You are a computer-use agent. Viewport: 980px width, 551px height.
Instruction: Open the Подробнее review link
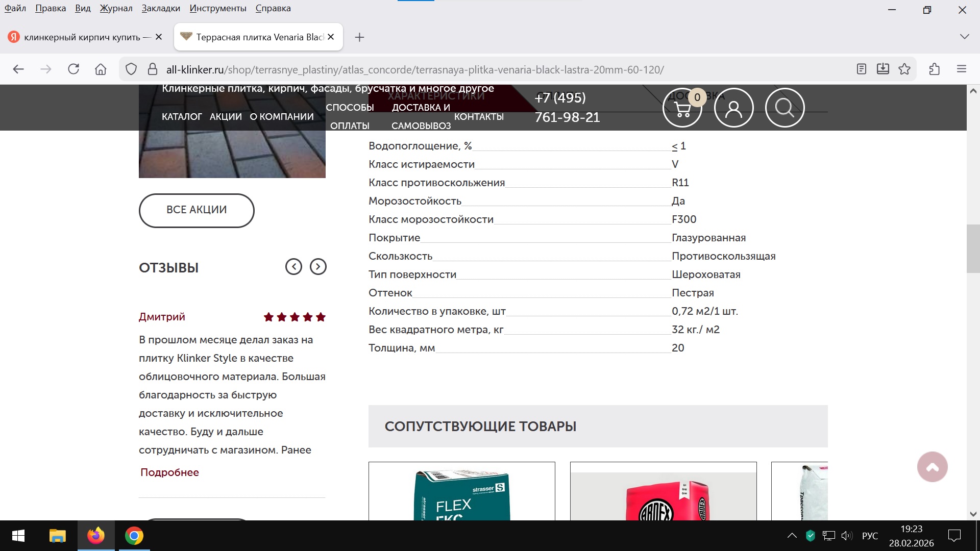[169, 472]
